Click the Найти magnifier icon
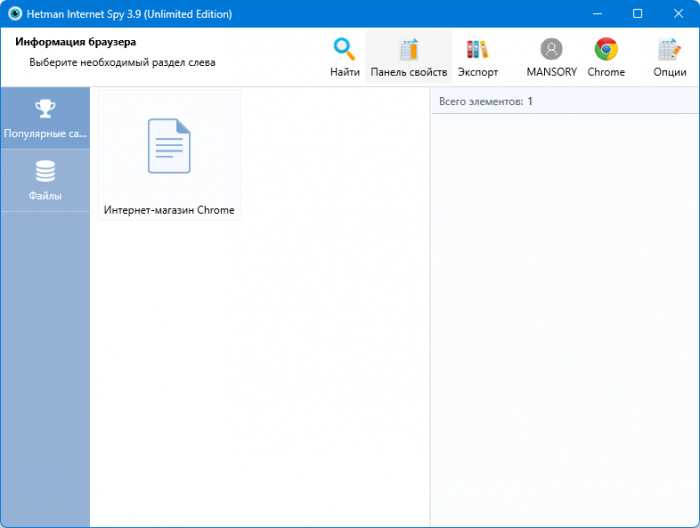This screenshot has height=528, width=700. click(344, 50)
